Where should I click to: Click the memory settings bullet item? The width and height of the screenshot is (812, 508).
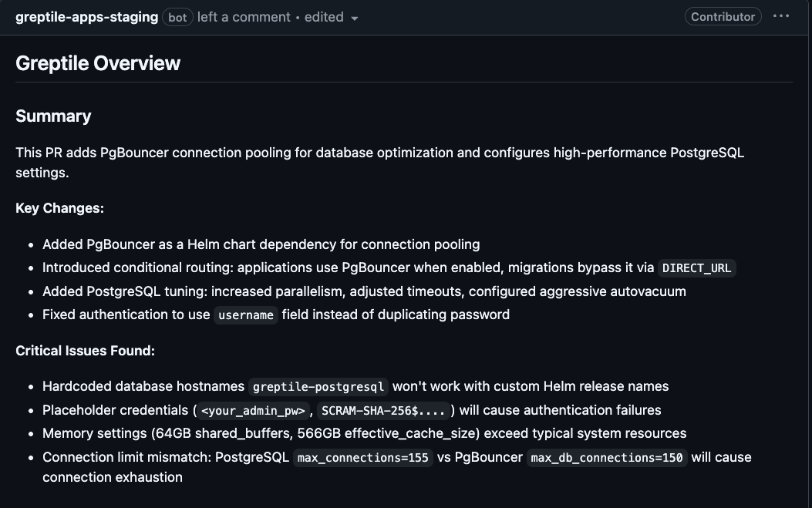[364, 433]
